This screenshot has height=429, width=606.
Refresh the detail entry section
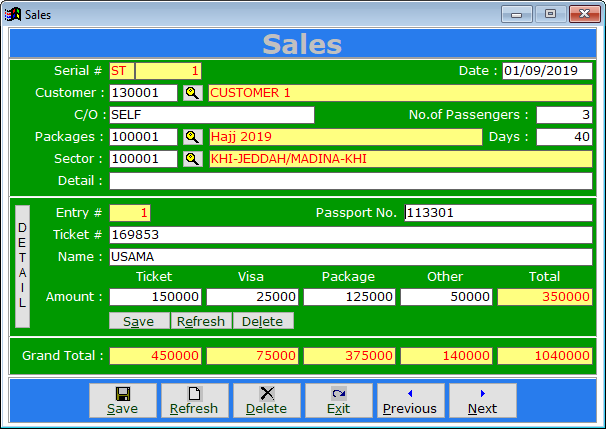(x=201, y=321)
